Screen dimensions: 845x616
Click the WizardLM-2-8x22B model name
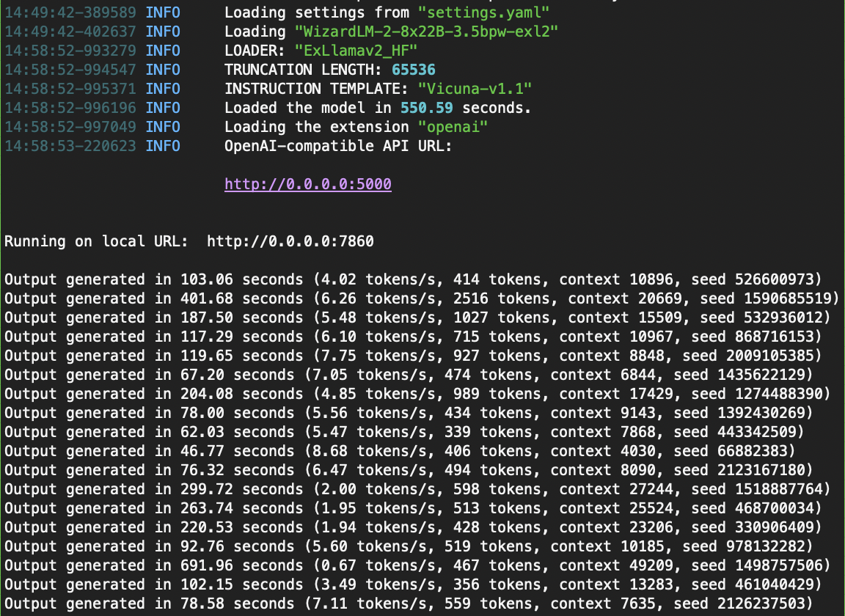(426, 32)
